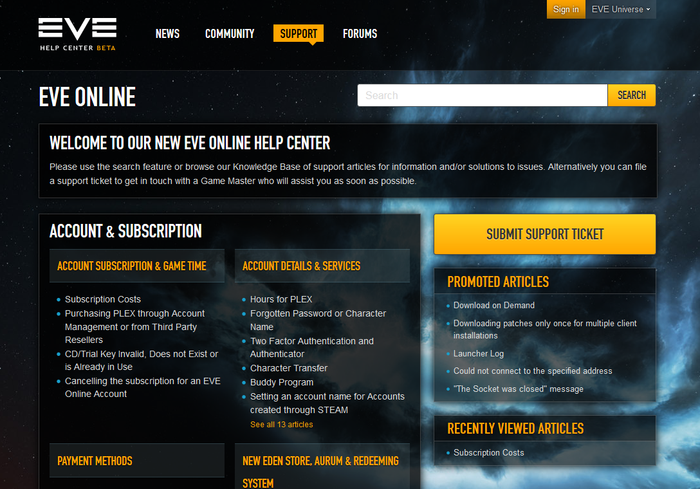This screenshot has height=489, width=700.
Task: Open CD/Trial Key Invalid article
Action: click(x=142, y=360)
